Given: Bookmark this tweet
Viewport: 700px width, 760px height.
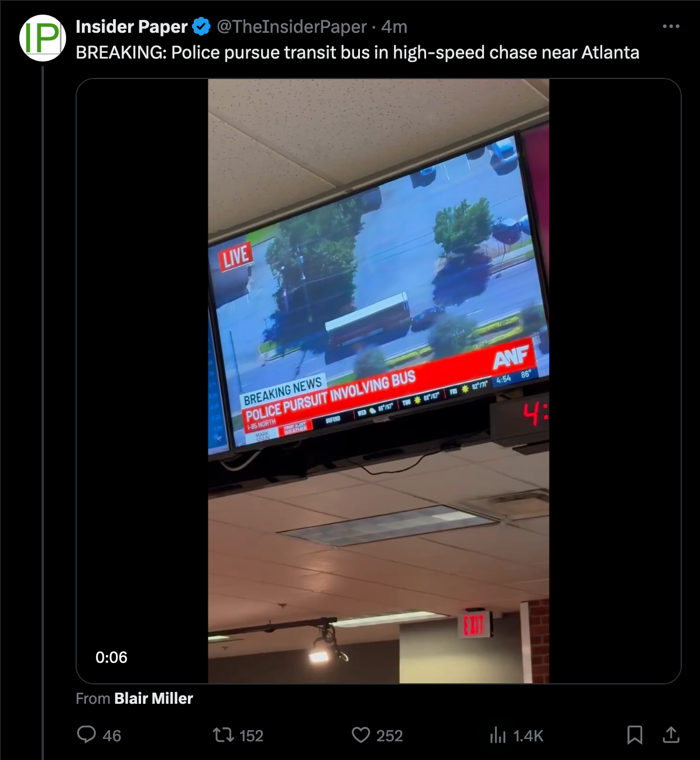Looking at the screenshot, I should pyautogui.click(x=634, y=735).
